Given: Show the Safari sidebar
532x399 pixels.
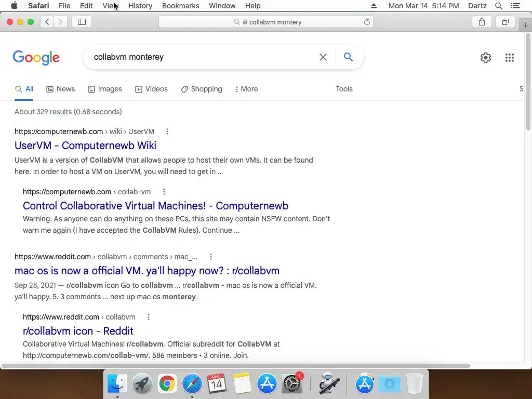Looking at the screenshot, I should (x=82, y=22).
